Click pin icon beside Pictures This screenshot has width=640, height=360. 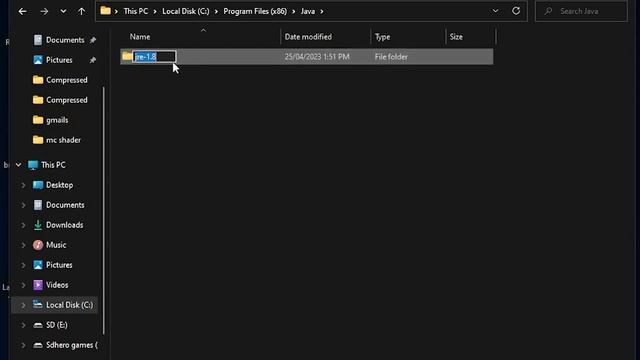[93, 60]
